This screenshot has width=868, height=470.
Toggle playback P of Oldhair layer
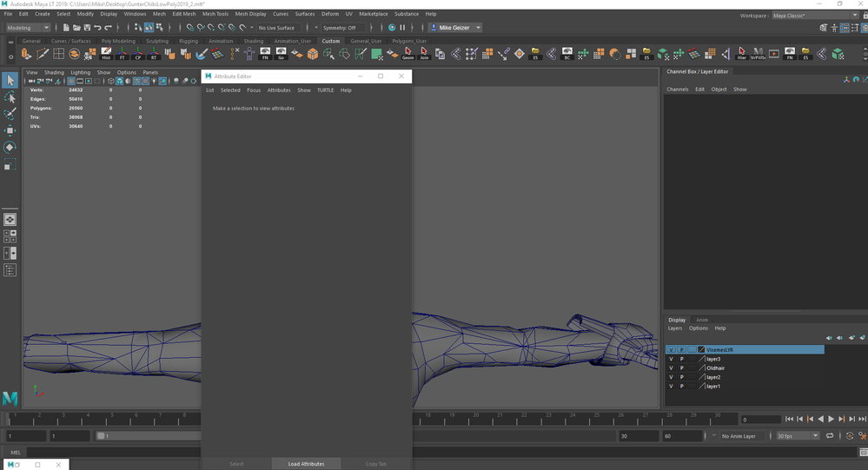[x=681, y=368]
